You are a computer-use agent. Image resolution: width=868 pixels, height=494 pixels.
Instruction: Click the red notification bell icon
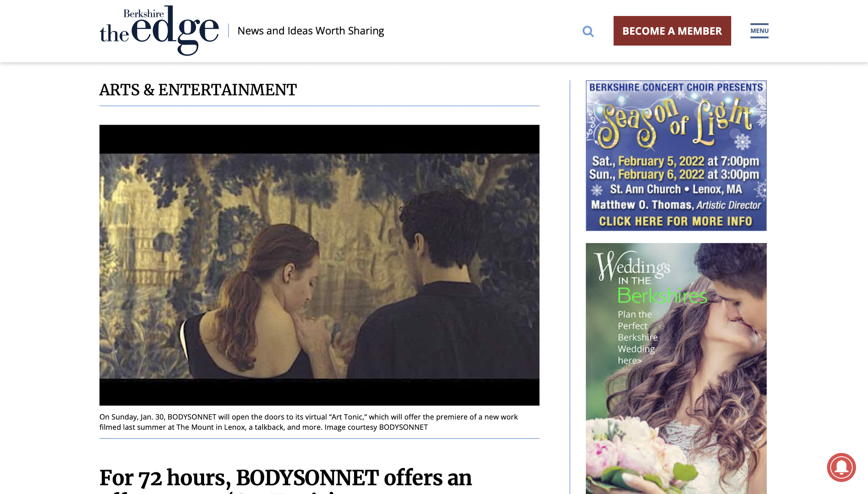click(841, 467)
